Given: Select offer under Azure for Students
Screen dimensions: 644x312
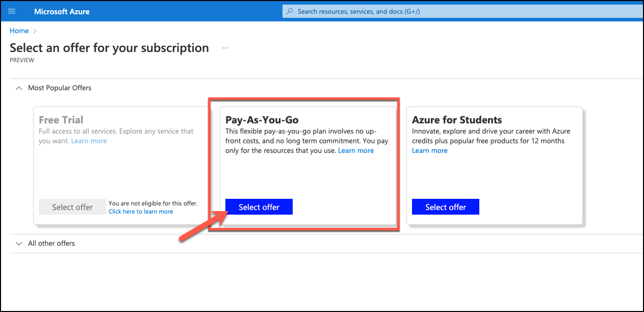Looking at the screenshot, I should click(x=446, y=207).
